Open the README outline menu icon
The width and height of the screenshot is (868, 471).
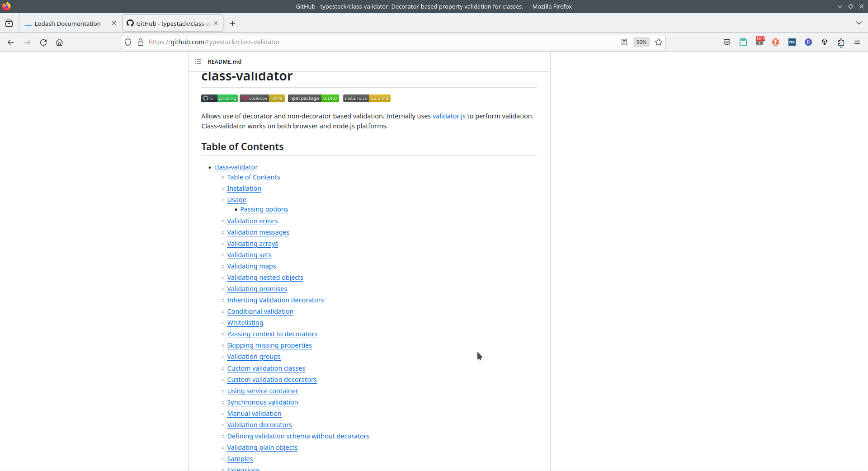[198, 62]
